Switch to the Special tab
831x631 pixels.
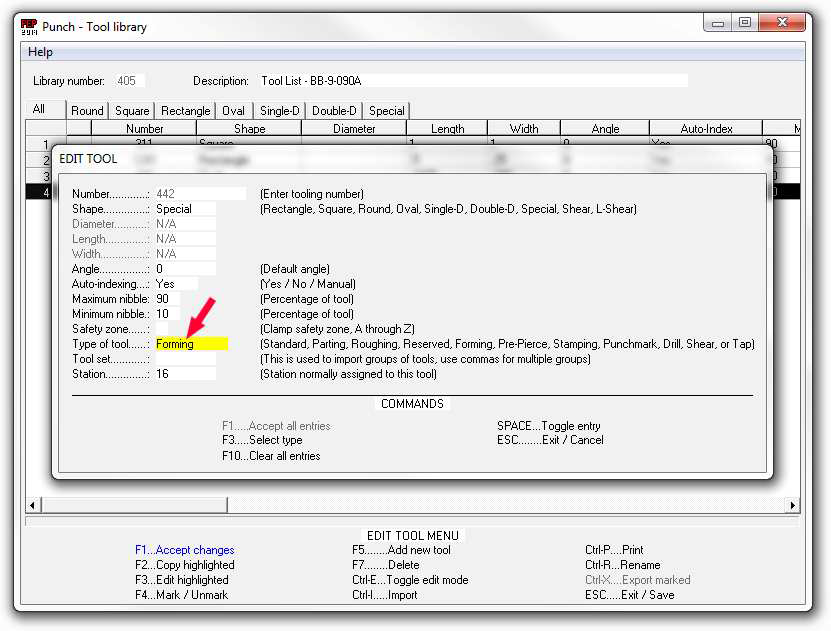click(387, 111)
